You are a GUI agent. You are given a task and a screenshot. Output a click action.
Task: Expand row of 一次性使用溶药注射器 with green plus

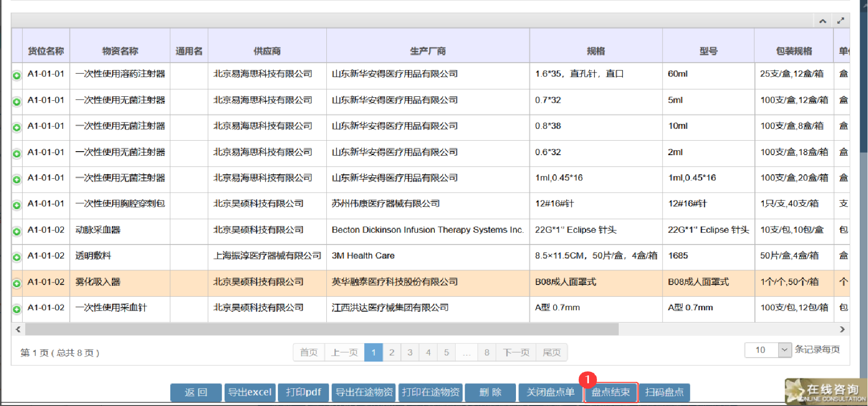17,76
